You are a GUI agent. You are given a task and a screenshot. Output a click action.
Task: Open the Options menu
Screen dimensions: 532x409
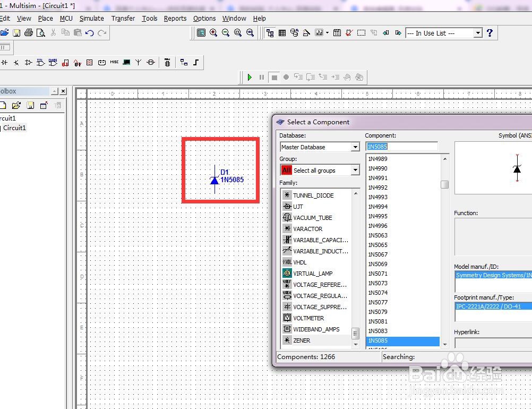(204, 19)
